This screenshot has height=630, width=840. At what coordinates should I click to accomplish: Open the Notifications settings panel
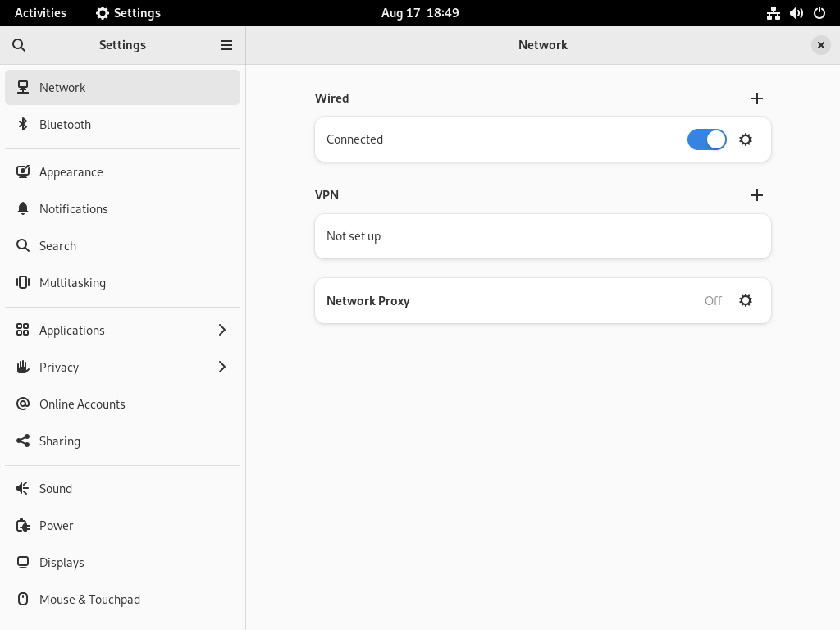tap(123, 208)
